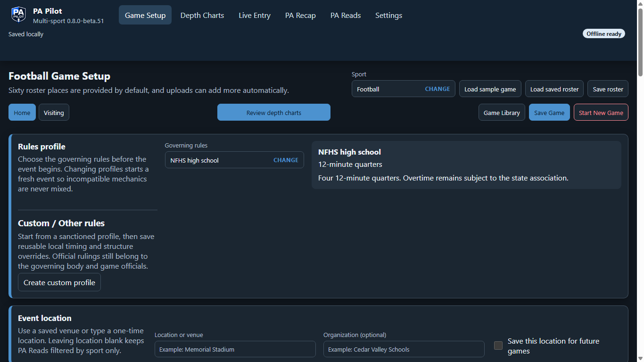Load a saved roster

click(554, 89)
